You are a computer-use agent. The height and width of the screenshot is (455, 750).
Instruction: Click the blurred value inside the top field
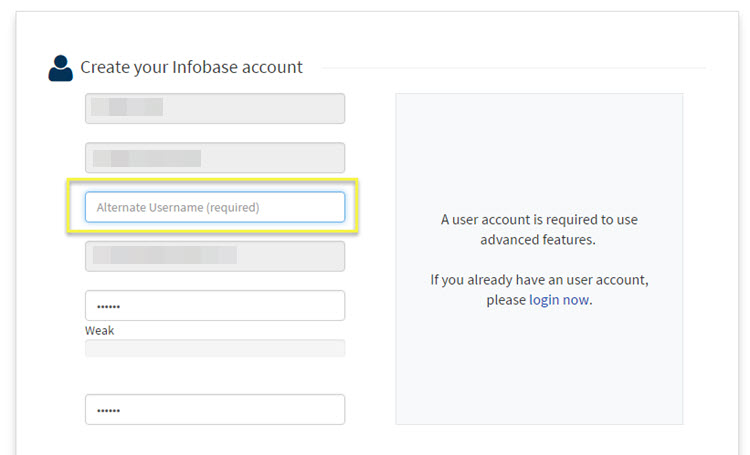coord(127,107)
